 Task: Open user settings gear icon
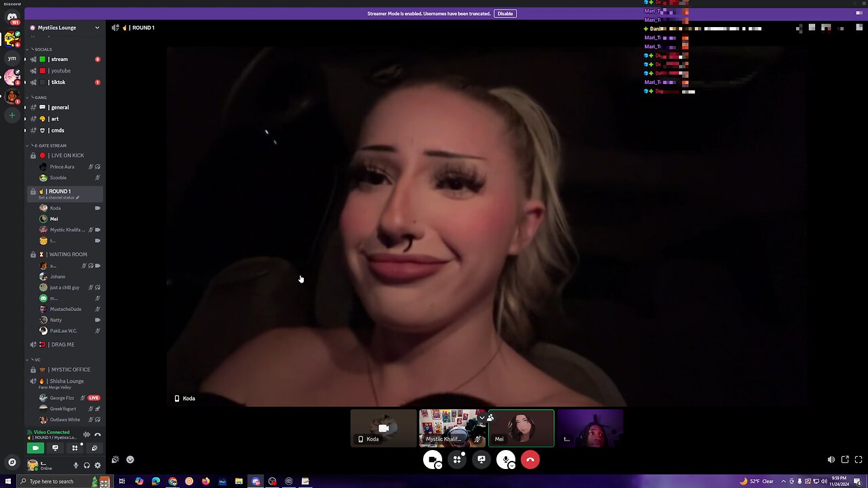(97, 466)
